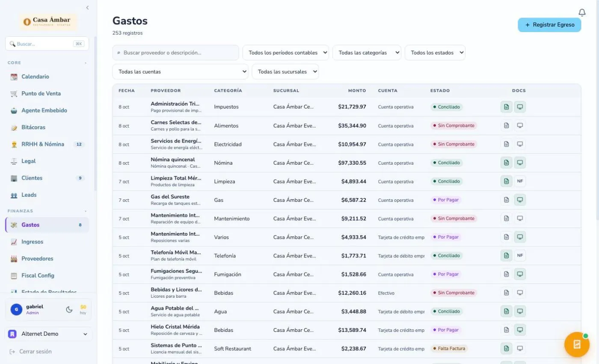Click monitor icon in Nómina quincenal row
599x364 pixels.
pos(520,163)
